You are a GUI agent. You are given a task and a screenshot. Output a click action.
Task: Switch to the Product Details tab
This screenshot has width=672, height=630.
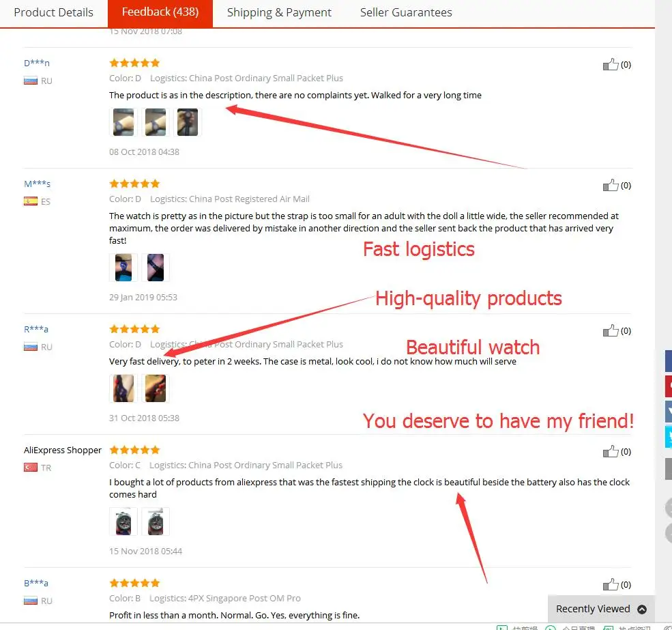pyautogui.click(x=54, y=12)
